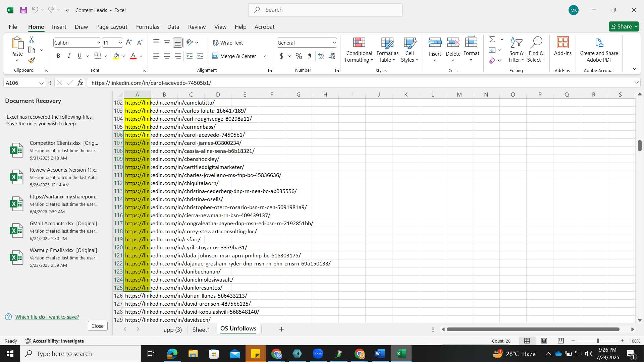
Task: Toggle Bold formatting
Action: (x=58, y=56)
